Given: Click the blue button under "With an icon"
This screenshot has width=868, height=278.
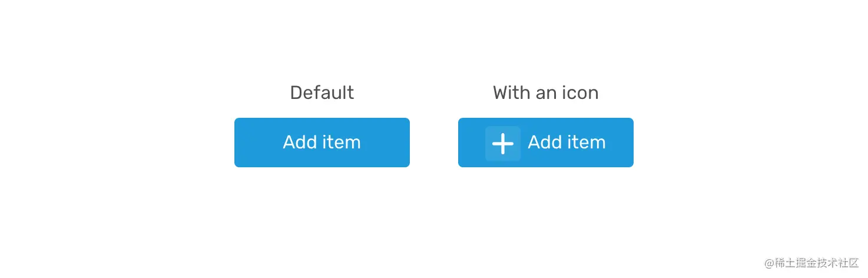Looking at the screenshot, I should coord(546,143).
